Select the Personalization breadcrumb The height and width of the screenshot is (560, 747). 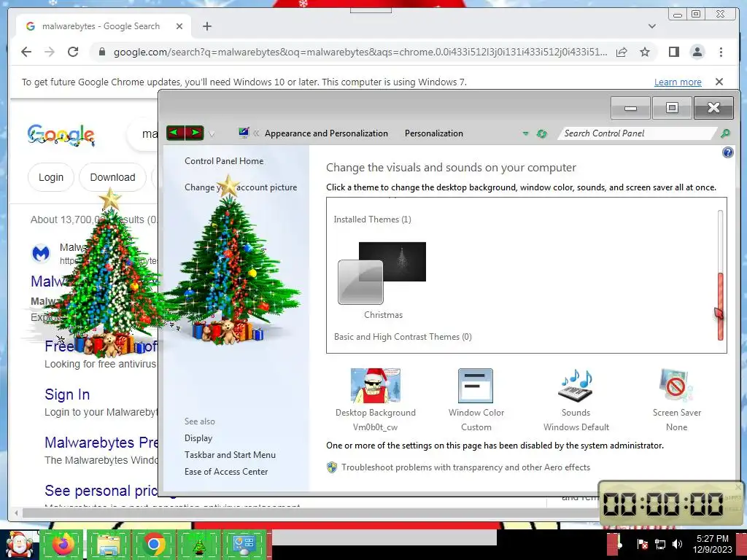click(x=434, y=133)
